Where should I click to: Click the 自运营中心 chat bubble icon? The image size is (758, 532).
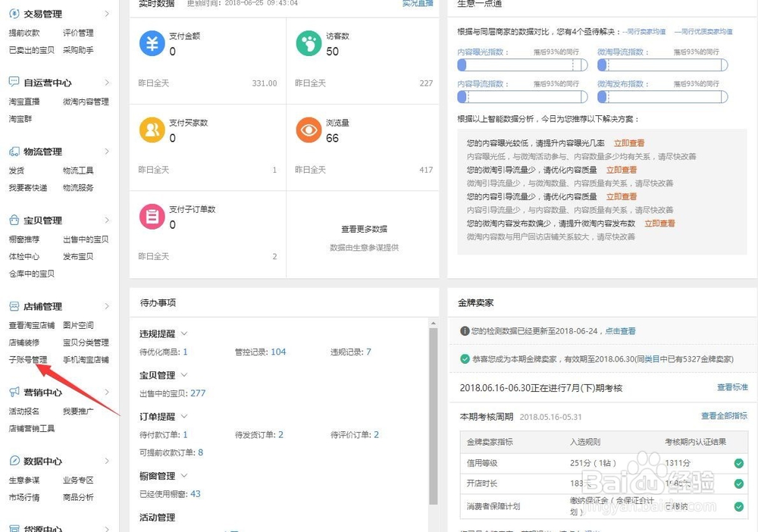[x=14, y=82]
